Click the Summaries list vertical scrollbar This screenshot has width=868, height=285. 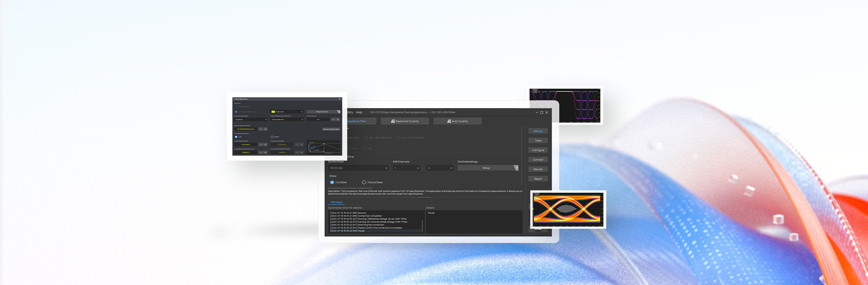422,226
